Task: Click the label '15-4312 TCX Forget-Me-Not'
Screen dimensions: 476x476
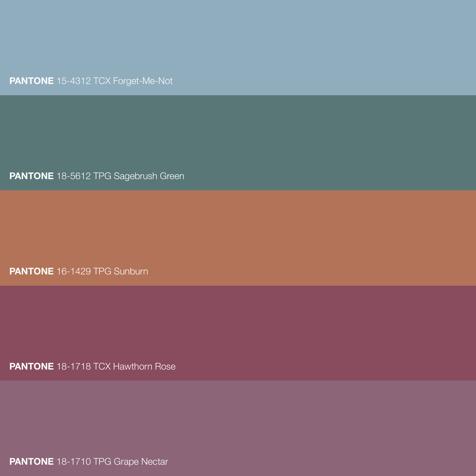Action: [115, 81]
